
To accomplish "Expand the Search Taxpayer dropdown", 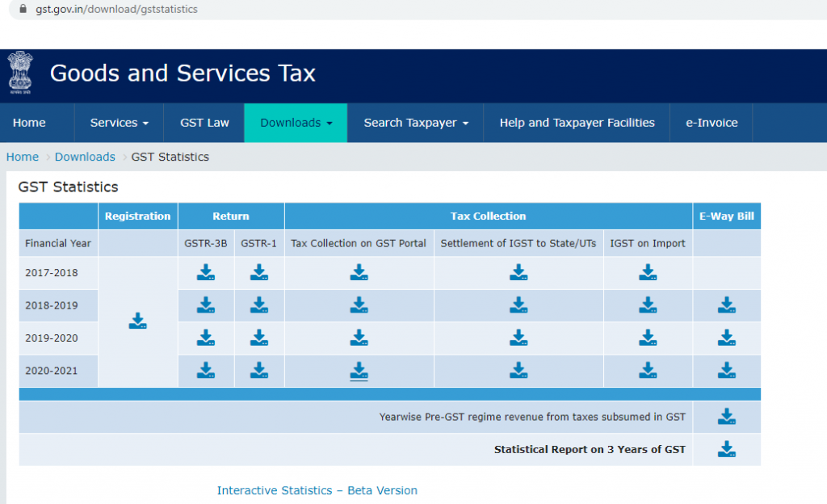I will click(415, 123).
